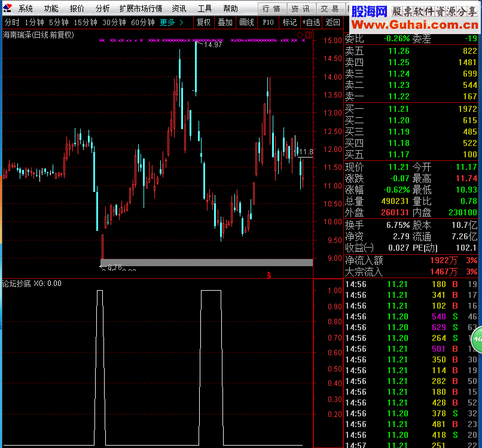Click the 买一 price 11.21
The width and height of the screenshot is (482, 448).
click(399, 109)
